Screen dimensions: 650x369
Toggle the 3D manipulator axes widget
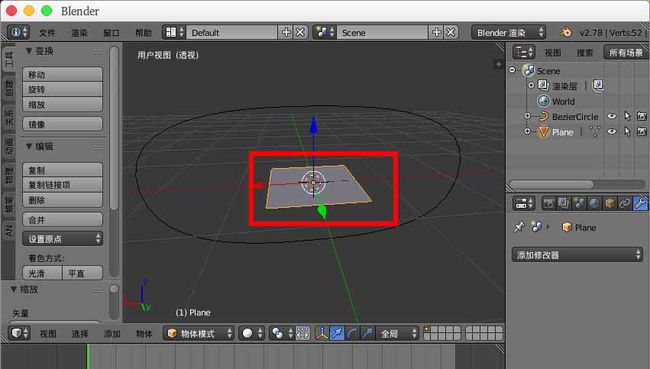tap(322, 333)
